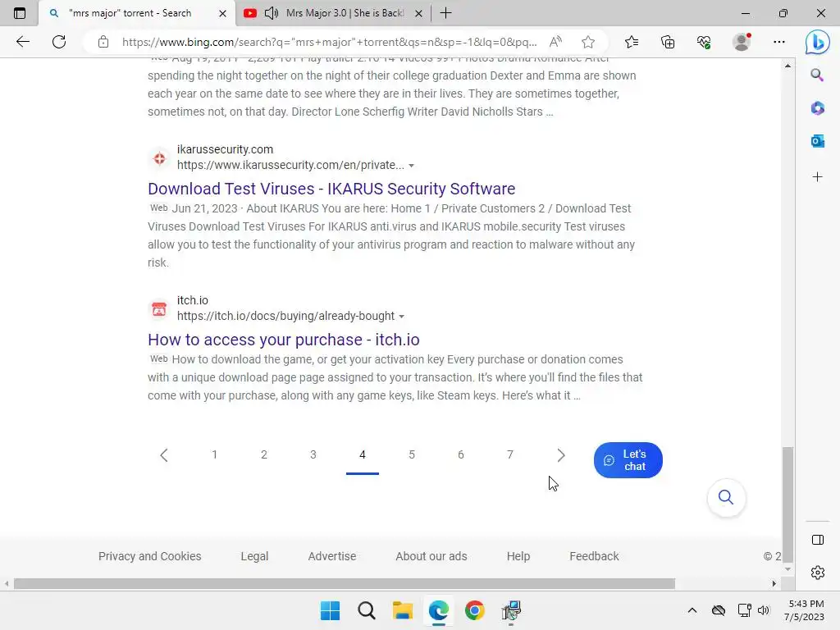Open tab actions menu
840x630 pixels.
tap(20, 13)
